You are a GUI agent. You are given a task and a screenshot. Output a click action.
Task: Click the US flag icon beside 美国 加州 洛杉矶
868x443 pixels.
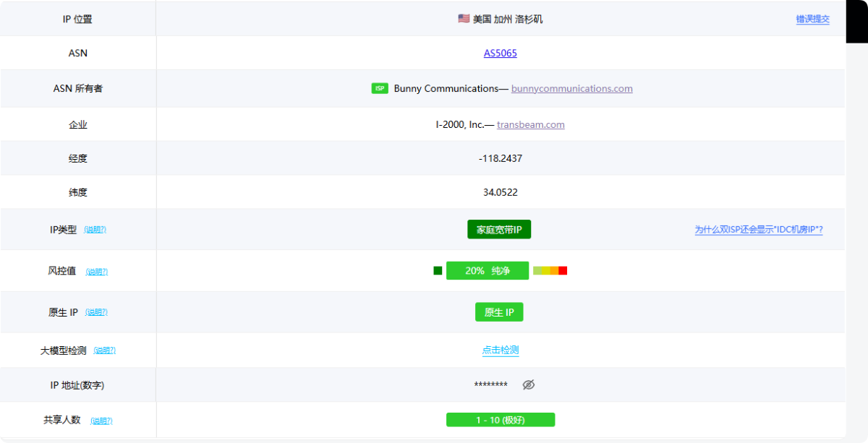tap(464, 19)
